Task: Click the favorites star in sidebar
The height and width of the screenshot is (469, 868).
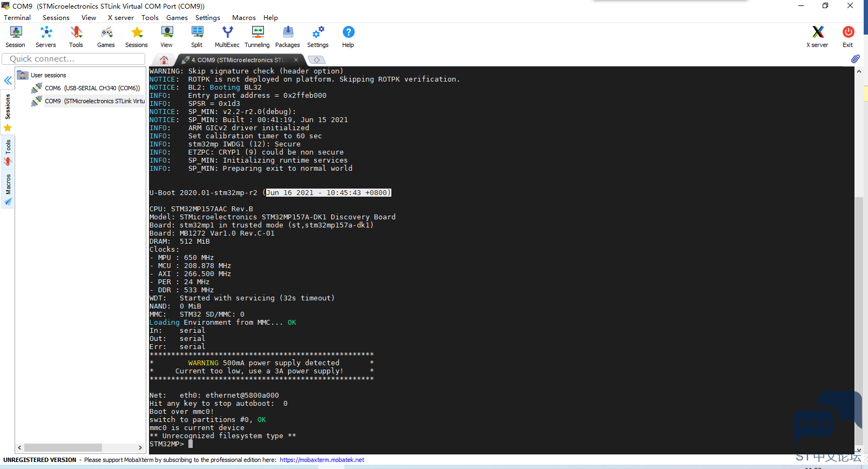Action: coord(8,128)
